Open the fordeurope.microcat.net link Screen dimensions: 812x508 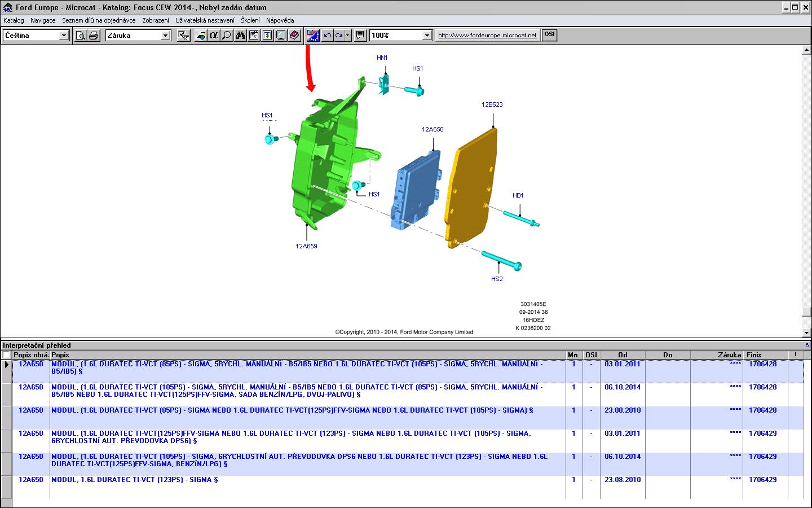(x=487, y=36)
